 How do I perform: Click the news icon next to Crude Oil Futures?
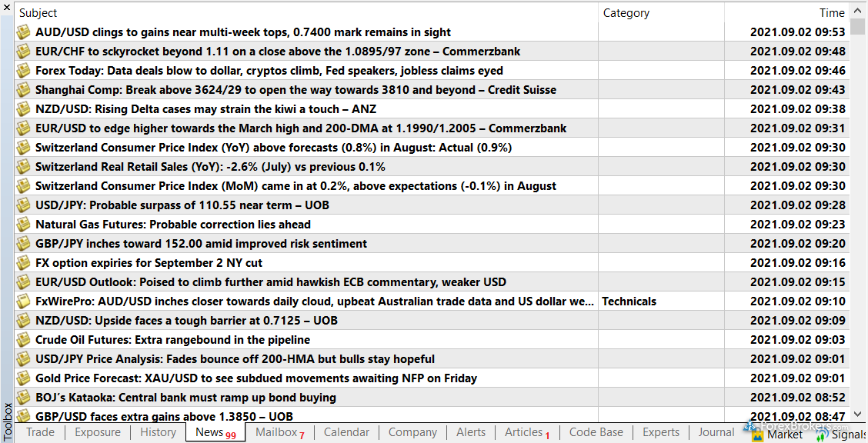24,340
